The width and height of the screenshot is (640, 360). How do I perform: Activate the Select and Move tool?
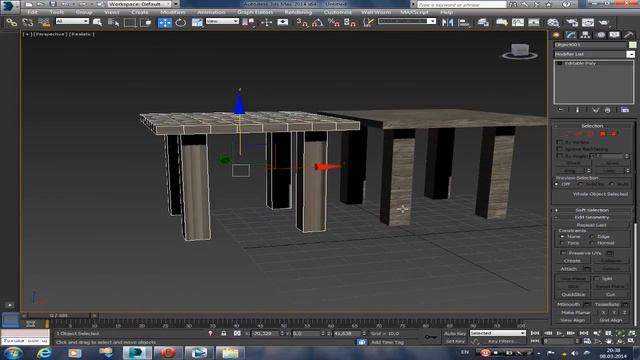164,22
